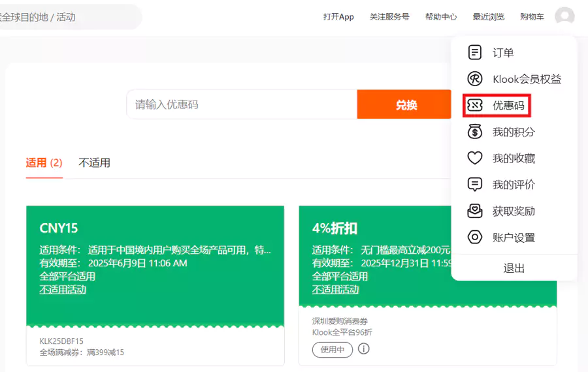Click the heart favorites icon

[x=475, y=159]
